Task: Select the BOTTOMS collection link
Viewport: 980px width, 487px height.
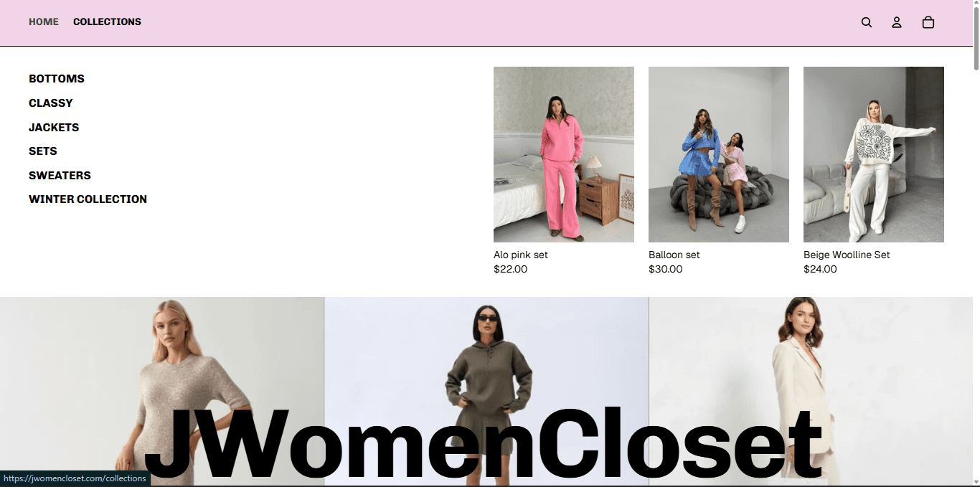Action: point(57,79)
